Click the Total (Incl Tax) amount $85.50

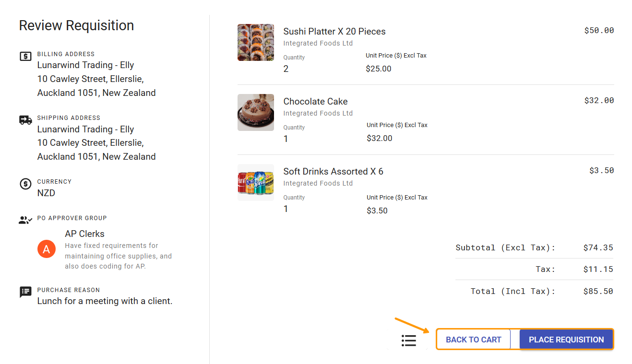click(x=598, y=291)
